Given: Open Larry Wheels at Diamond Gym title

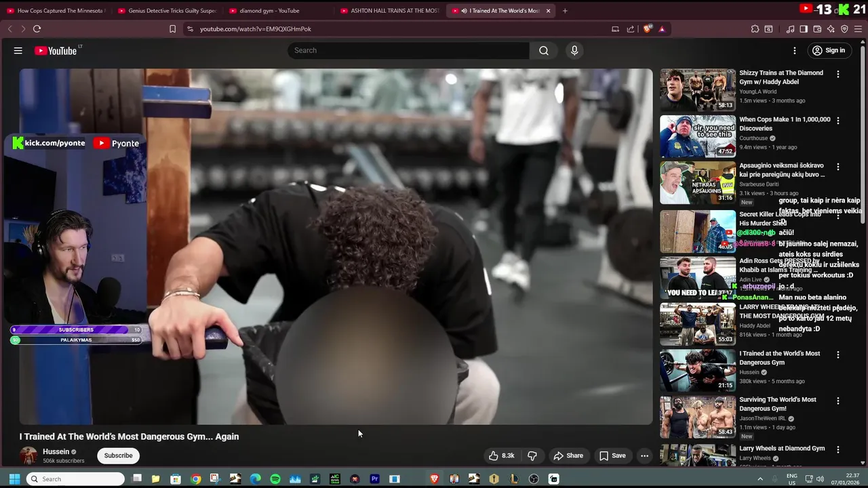Looking at the screenshot, I should [x=782, y=449].
